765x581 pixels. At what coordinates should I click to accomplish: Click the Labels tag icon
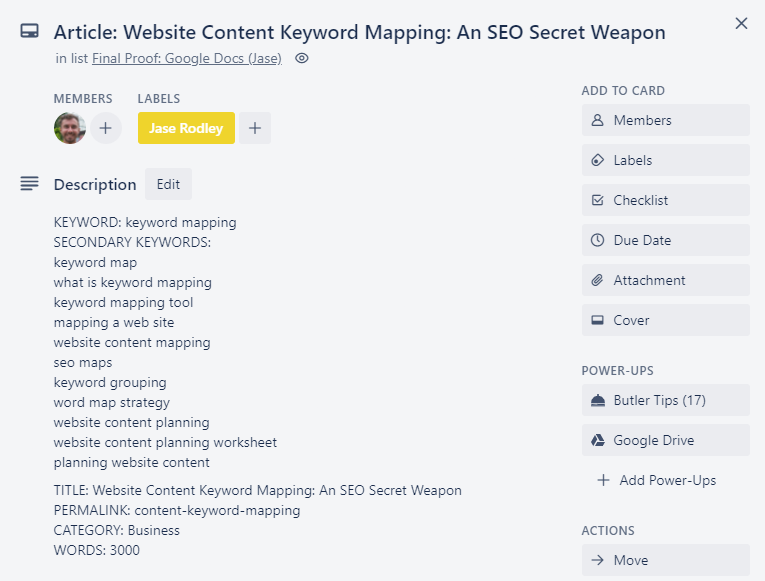pos(597,160)
